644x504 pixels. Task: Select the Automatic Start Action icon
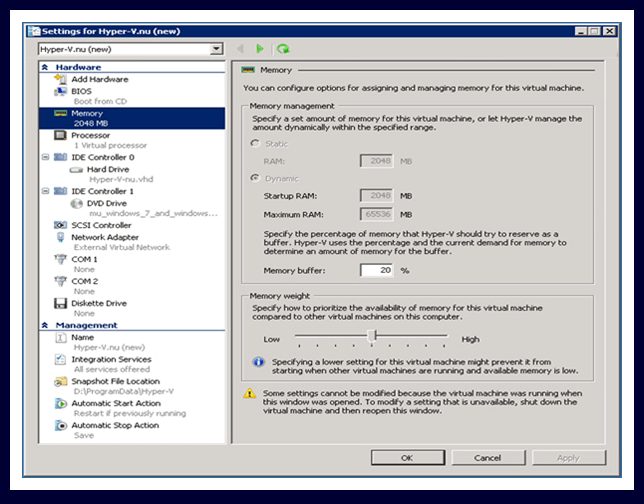coord(60,403)
